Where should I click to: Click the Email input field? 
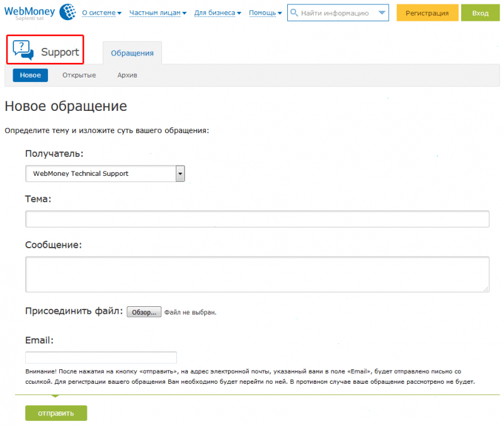pyautogui.click(x=101, y=357)
